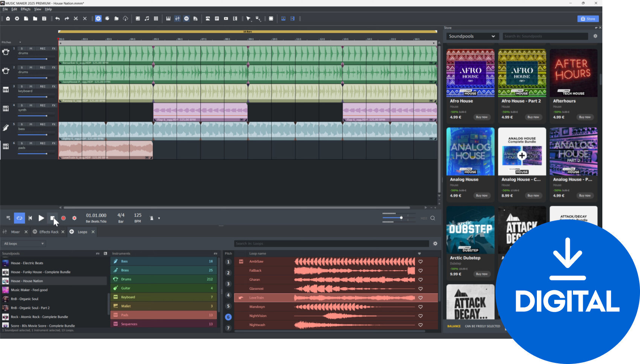Favorite the LoveTrain loop with the heart icon

click(421, 297)
